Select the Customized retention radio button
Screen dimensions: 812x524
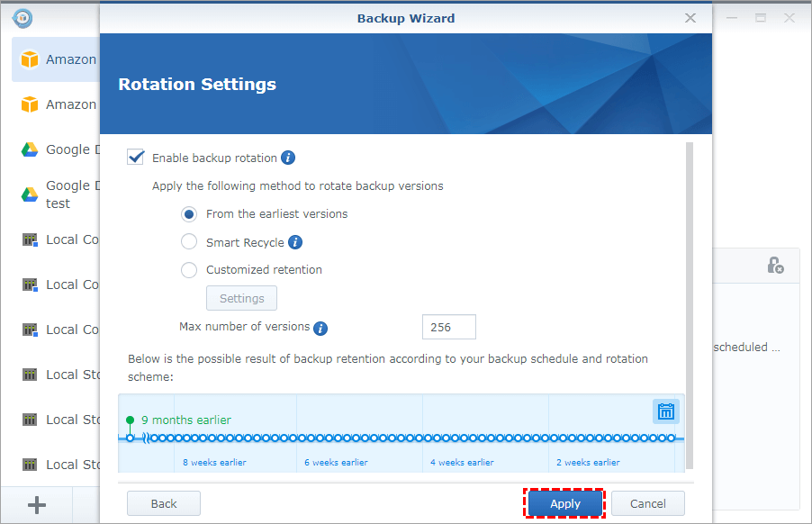coord(189,270)
